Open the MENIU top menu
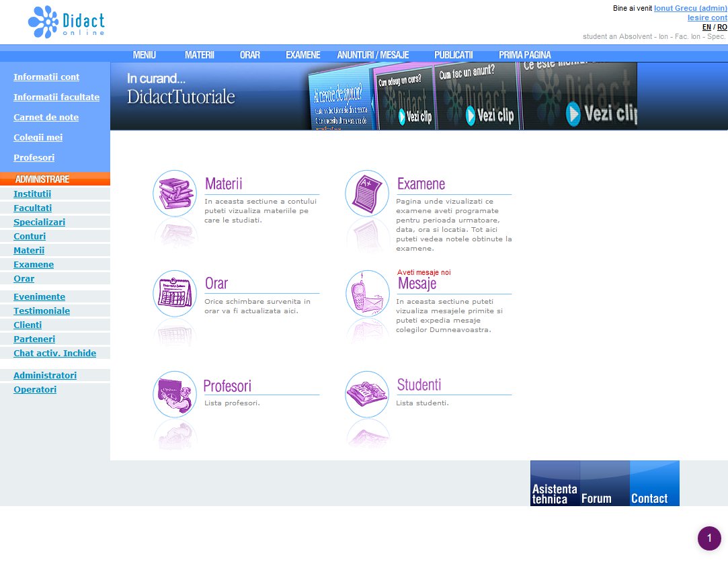Image resolution: width=728 pixels, height=572 pixels. 145,55
